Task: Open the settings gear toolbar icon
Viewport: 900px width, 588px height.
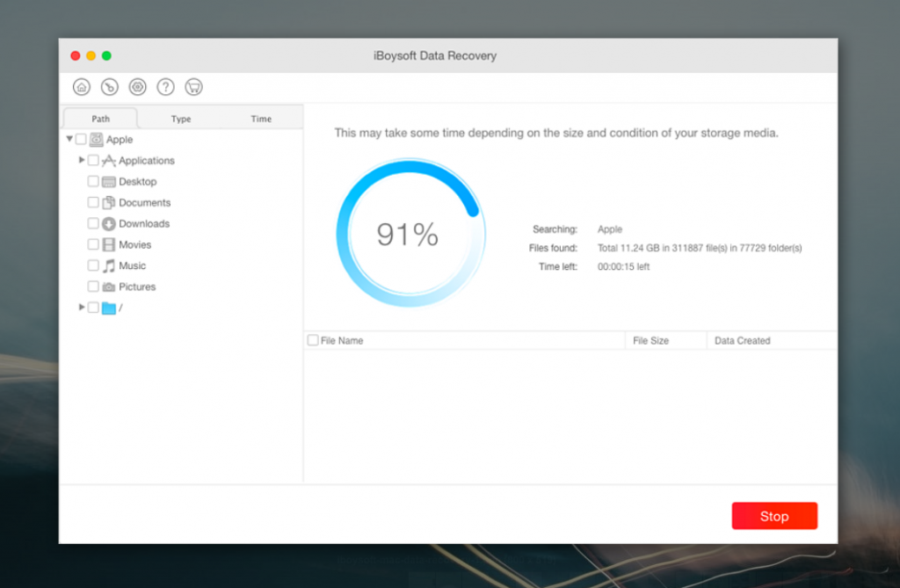Action: (138, 87)
